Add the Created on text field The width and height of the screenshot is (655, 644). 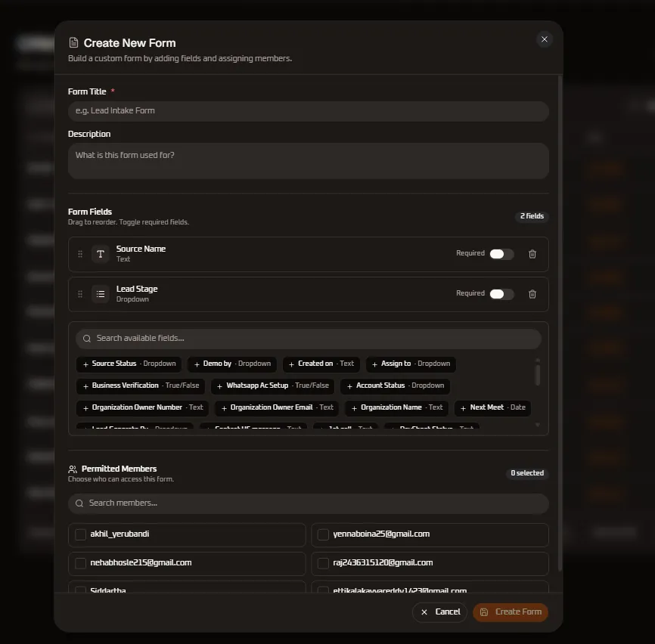[321, 364]
